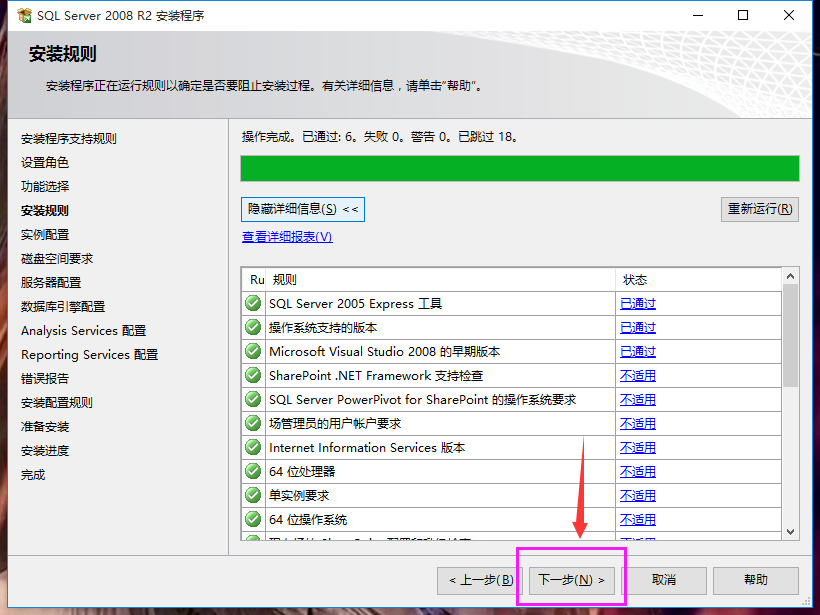Select 安装配置规则 step in sidebar
Viewport: 820px width, 615px height.
pyautogui.click(x=57, y=403)
